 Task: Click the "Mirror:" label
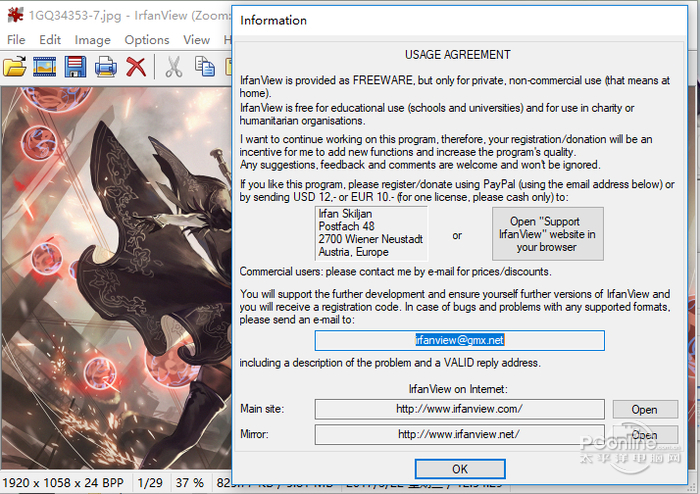[x=254, y=434]
